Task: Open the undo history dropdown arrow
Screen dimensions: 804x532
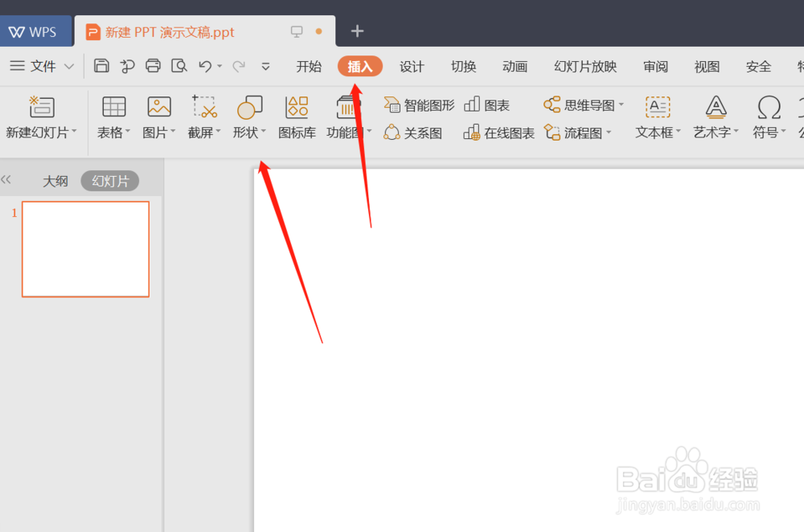Action: coord(219,66)
